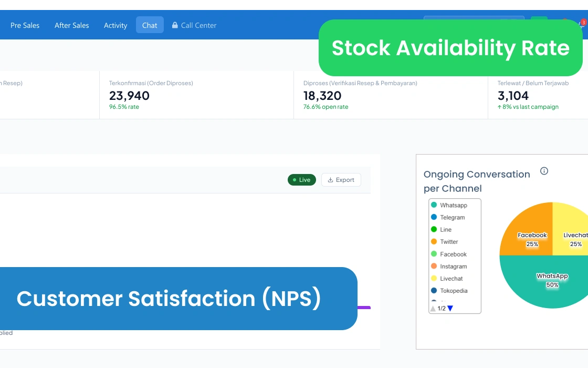588x368 pixels.
Task: Click the Facebook 25% pie slice
Action: pyautogui.click(x=531, y=234)
